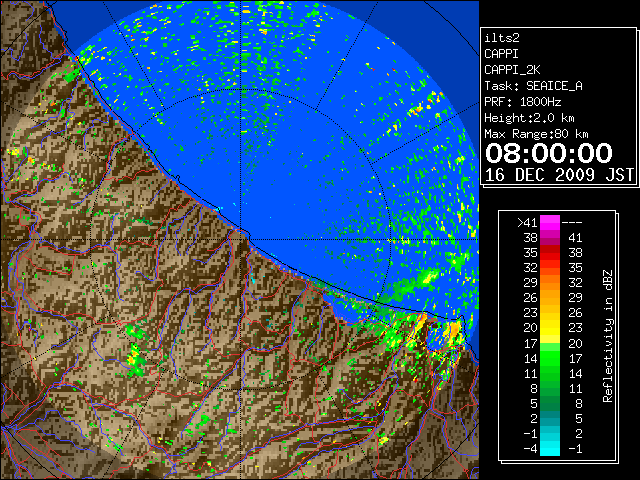Click the 'CAPPI_2K' product label

512,70
